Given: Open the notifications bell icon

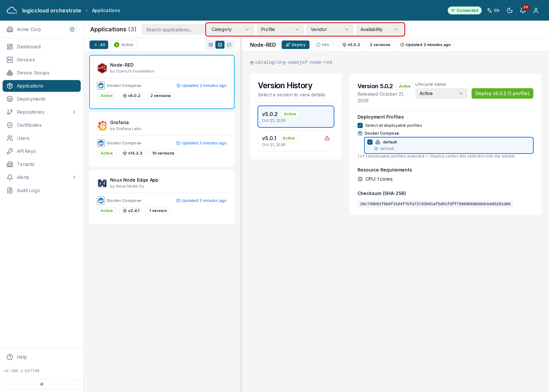Looking at the screenshot, I should (523, 10).
